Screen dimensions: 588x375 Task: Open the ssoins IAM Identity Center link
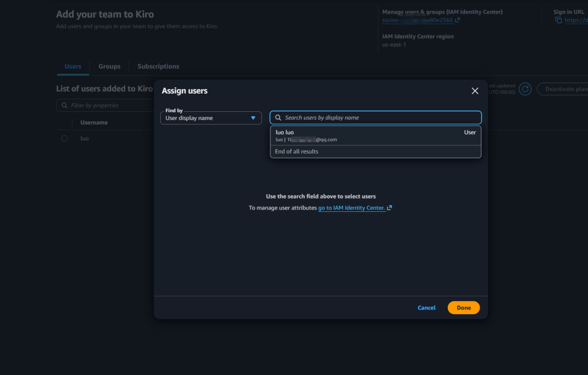coord(421,20)
